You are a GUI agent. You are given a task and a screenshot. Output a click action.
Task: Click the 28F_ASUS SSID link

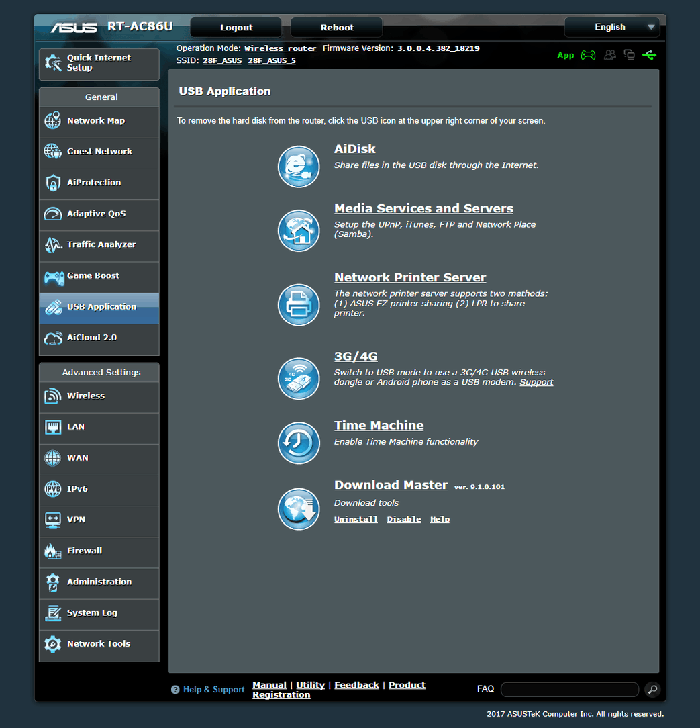point(222,61)
